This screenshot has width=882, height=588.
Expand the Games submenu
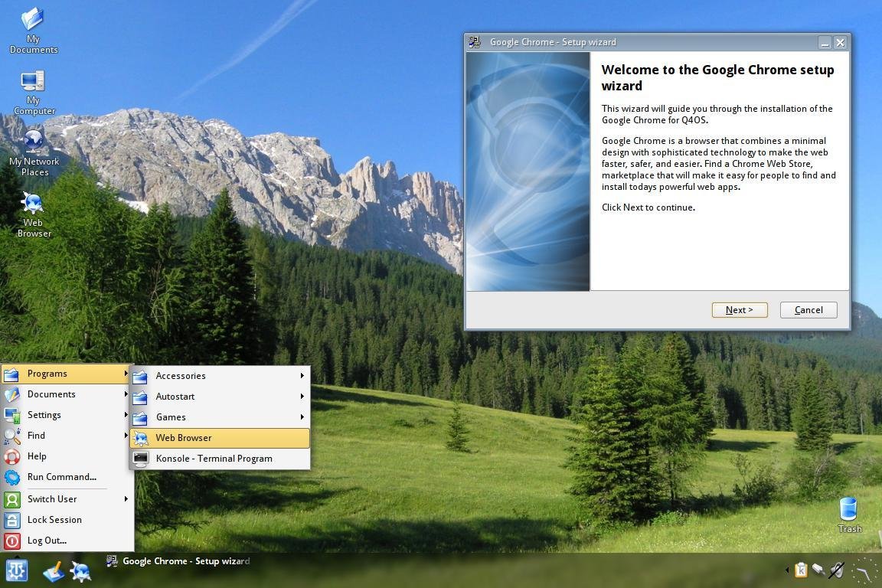(x=220, y=417)
